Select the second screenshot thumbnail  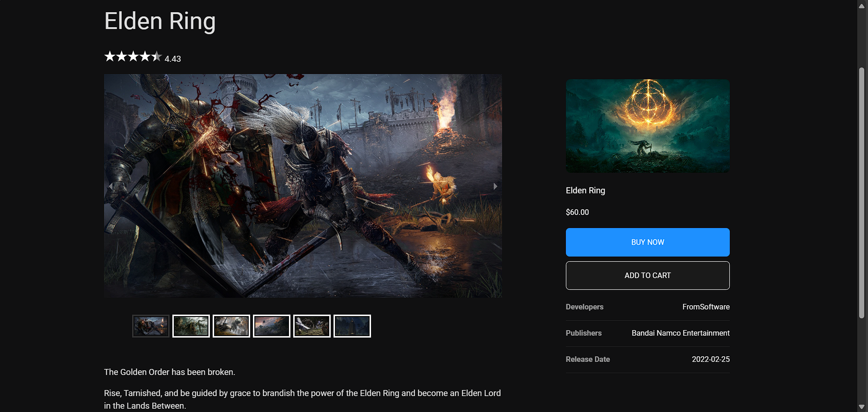click(191, 326)
